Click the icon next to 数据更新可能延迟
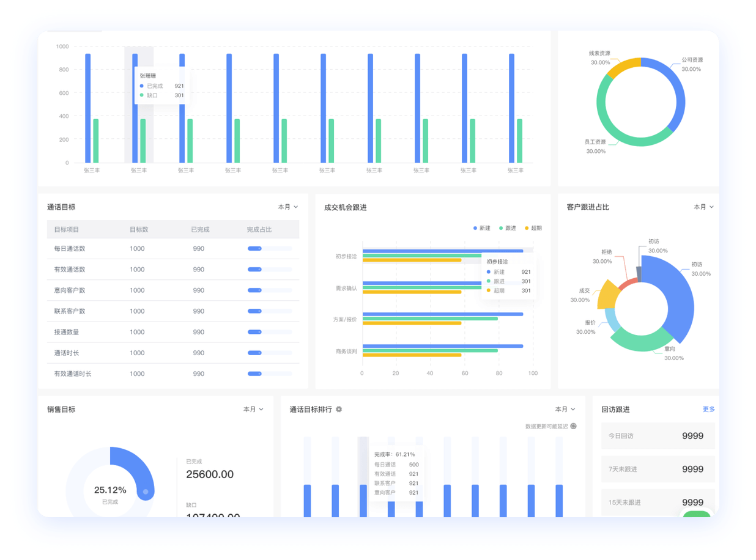756x560 pixels. point(573,426)
